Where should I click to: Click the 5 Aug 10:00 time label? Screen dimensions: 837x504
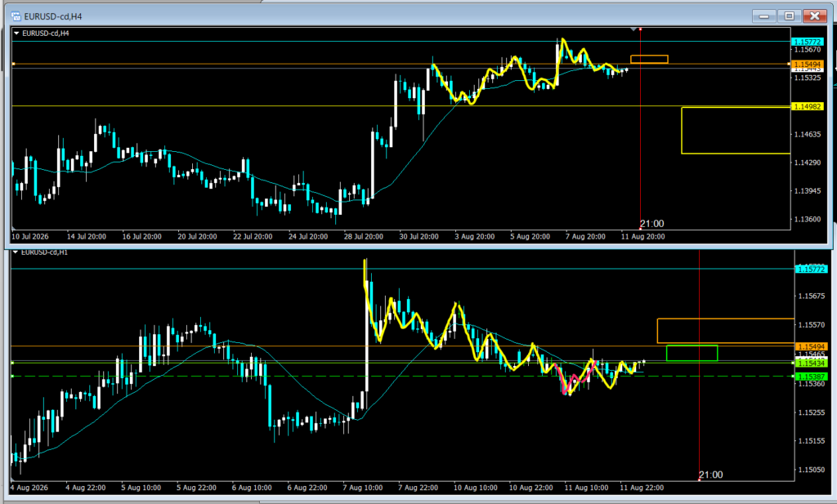141,488
